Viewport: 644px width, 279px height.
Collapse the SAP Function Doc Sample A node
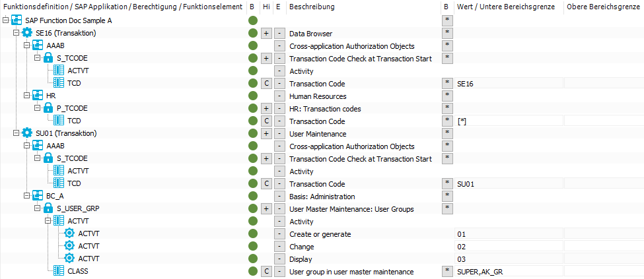pos(5,20)
